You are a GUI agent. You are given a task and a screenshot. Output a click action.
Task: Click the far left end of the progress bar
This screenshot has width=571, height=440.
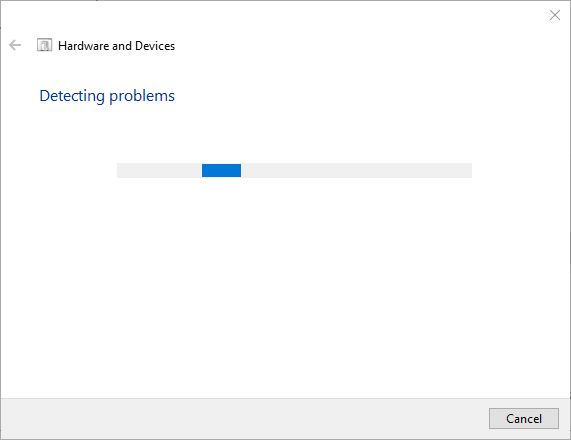[x=121, y=170]
